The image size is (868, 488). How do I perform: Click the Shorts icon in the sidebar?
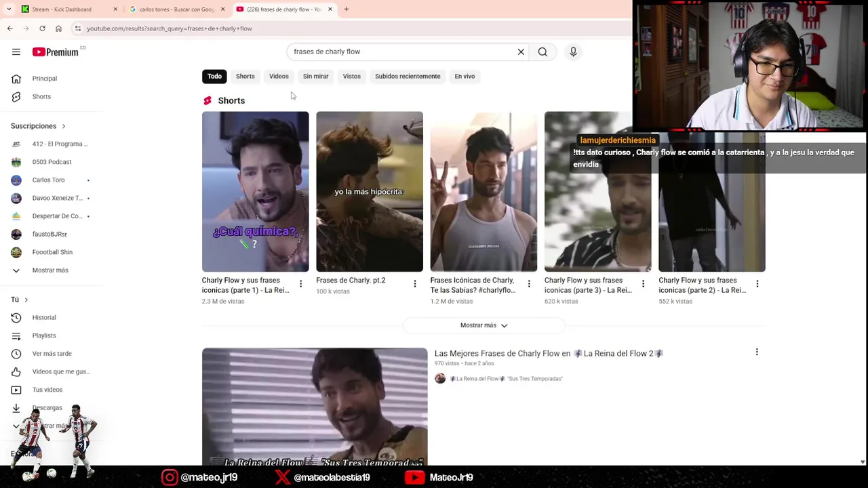pyautogui.click(x=16, y=96)
